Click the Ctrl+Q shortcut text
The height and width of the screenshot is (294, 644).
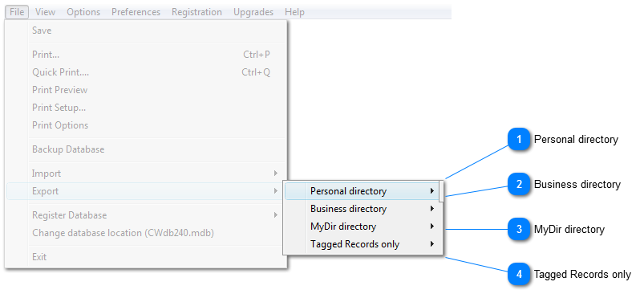click(257, 72)
